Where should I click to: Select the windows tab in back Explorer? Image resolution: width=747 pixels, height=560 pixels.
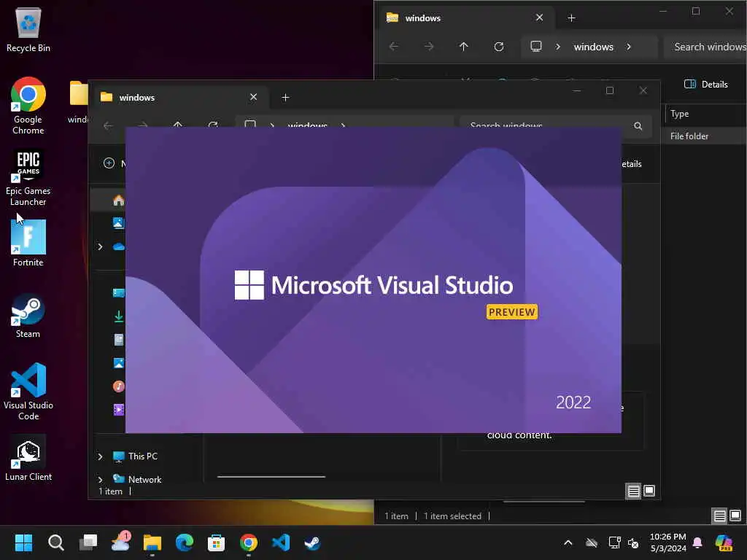click(x=467, y=17)
